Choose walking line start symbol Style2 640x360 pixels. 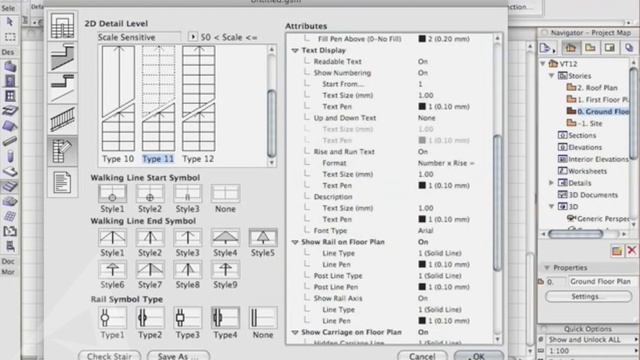(x=150, y=193)
